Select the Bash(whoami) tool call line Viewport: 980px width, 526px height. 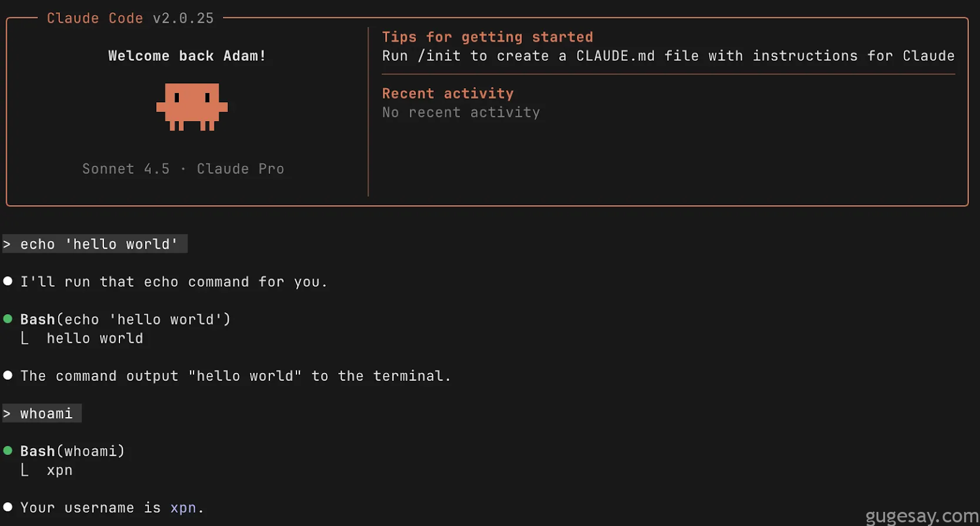[x=72, y=451]
